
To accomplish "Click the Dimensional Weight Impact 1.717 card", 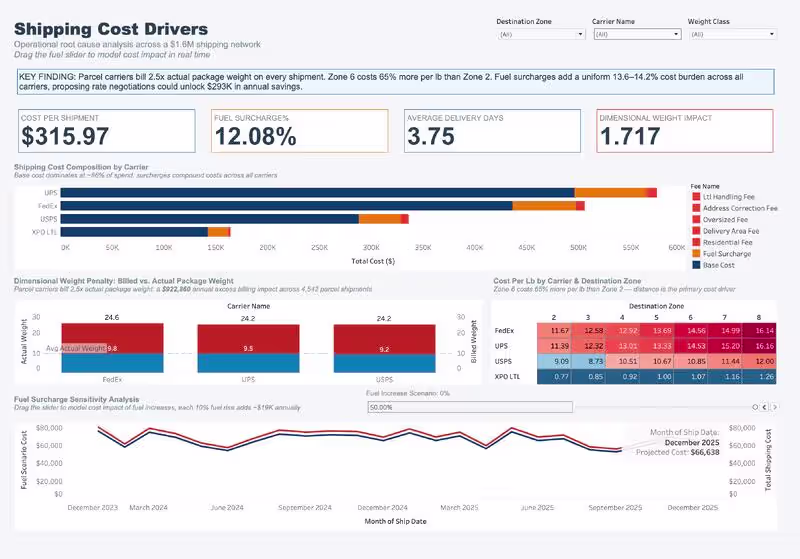I will tap(685, 131).
